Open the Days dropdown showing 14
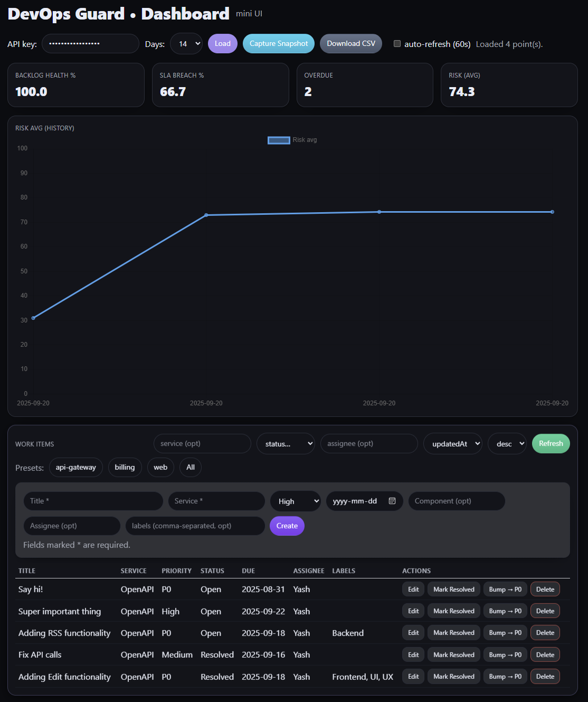Screen dimensions: 588x702 pos(186,44)
